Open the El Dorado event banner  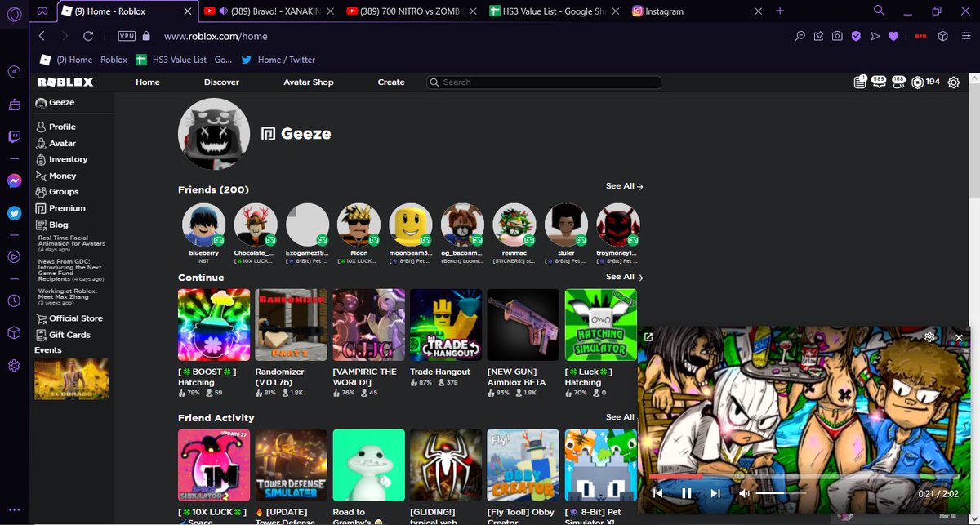pos(72,379)
